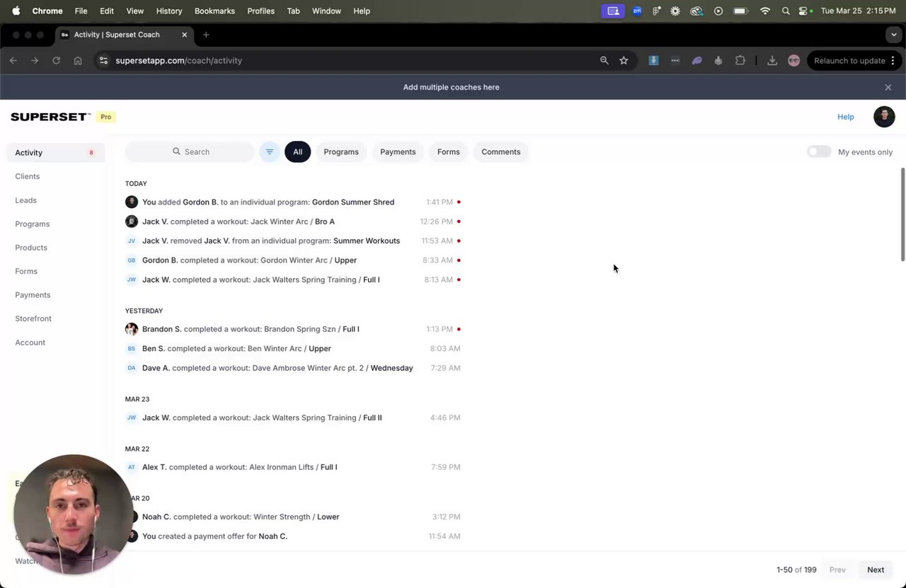Click the Superset logo
This screenshot has height=588, width=906.
[x=50, y=117]
